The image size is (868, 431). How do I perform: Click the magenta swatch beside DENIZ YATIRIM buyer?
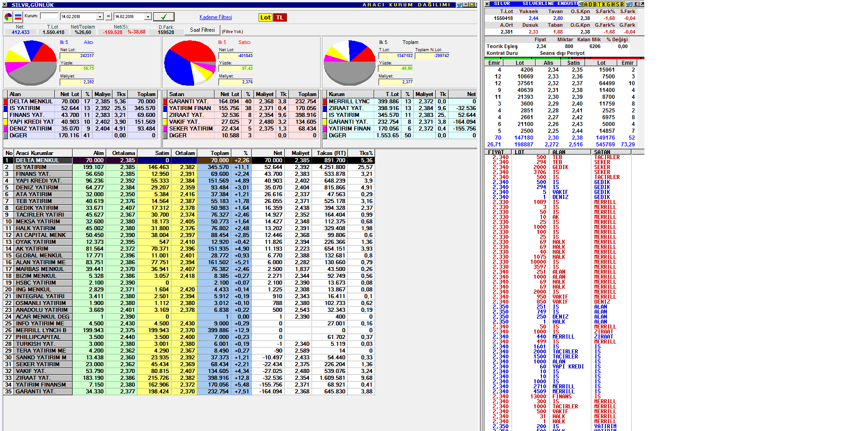tap(5, 129)
